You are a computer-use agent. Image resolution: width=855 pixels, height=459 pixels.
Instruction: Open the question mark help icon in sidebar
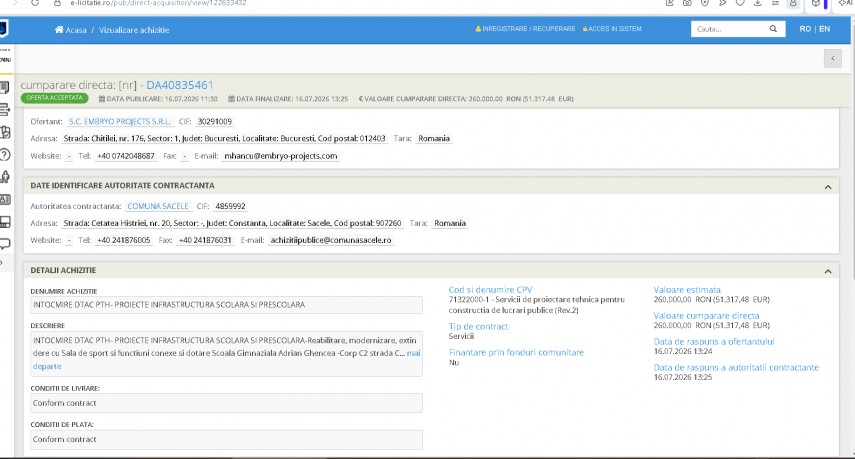5,155
